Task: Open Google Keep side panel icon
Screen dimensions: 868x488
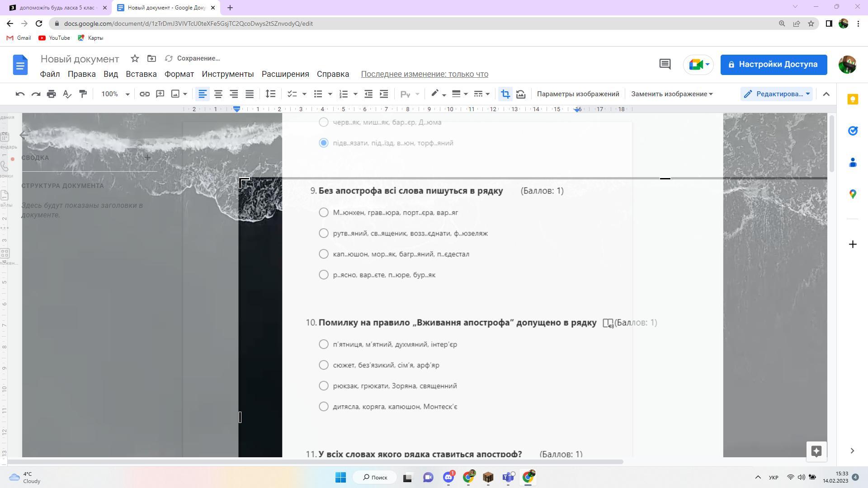Action: tap(853, 99)
